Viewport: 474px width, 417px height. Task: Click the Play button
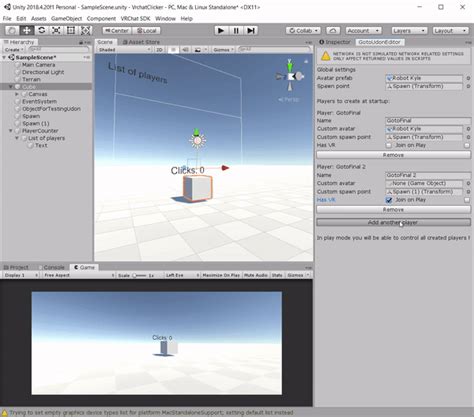click(x=221, y=31)
